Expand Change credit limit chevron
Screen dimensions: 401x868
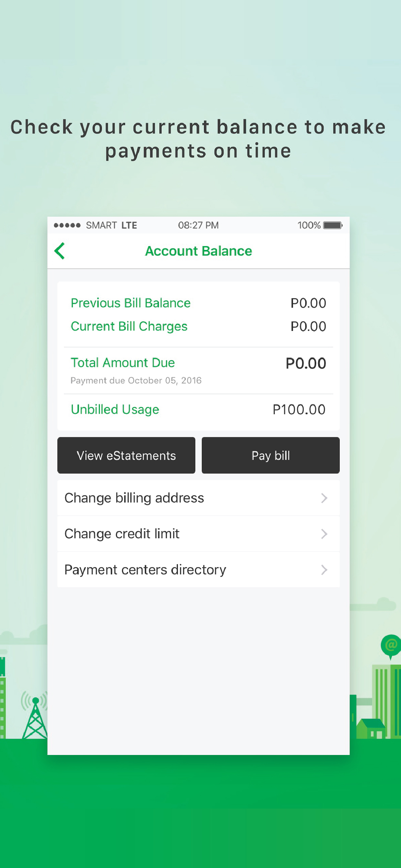(324, 534)
